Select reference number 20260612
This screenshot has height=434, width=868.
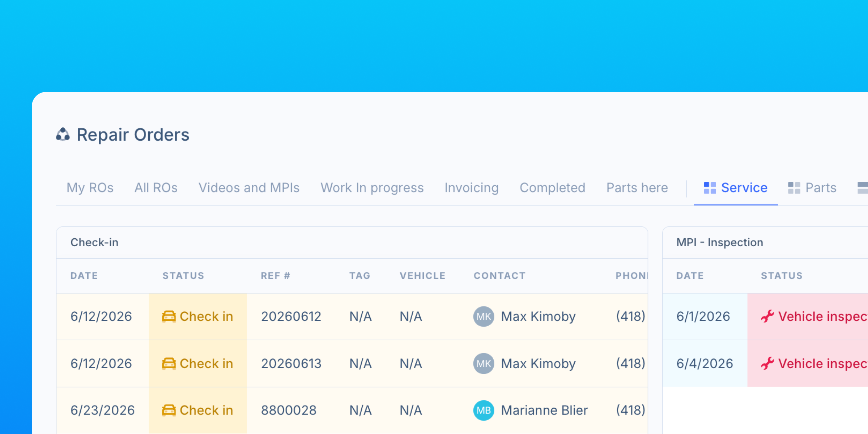coord(291,316)
